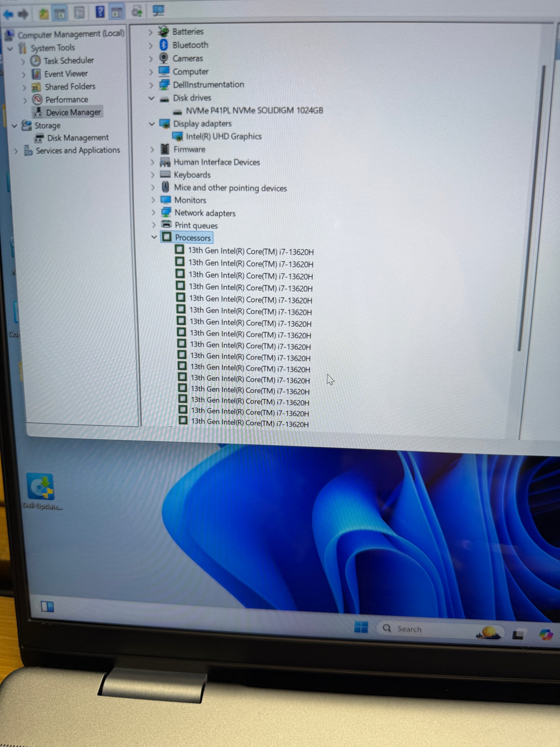Viewport: 560px width, 747px height.
Task: Click the blue Help question mark icon
Action: [100, 12]
